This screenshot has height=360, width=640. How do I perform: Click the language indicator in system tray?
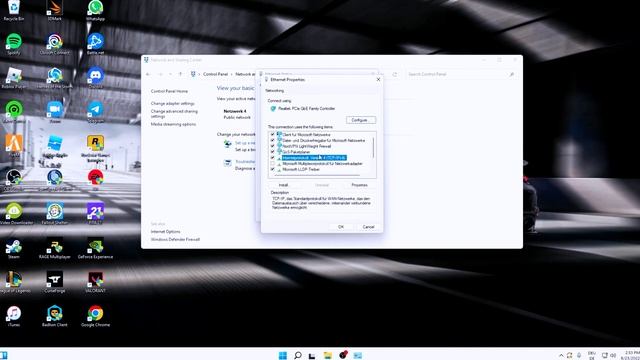[591, 355]
